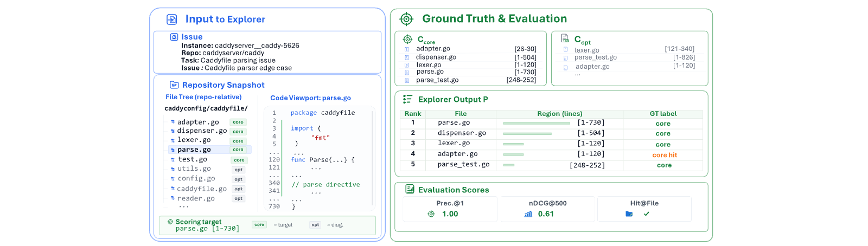Click the caddyconfig/caddyfile/ folder path
Image resolution: width=868 pixels, height=246 pixels.
206,108
